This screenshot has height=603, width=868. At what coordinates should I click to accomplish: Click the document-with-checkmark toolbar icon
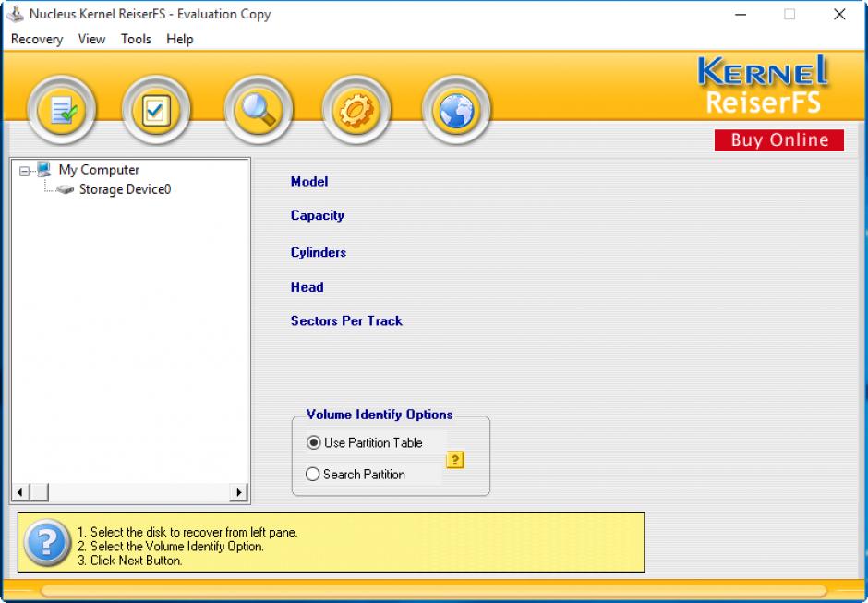[62, 110]
